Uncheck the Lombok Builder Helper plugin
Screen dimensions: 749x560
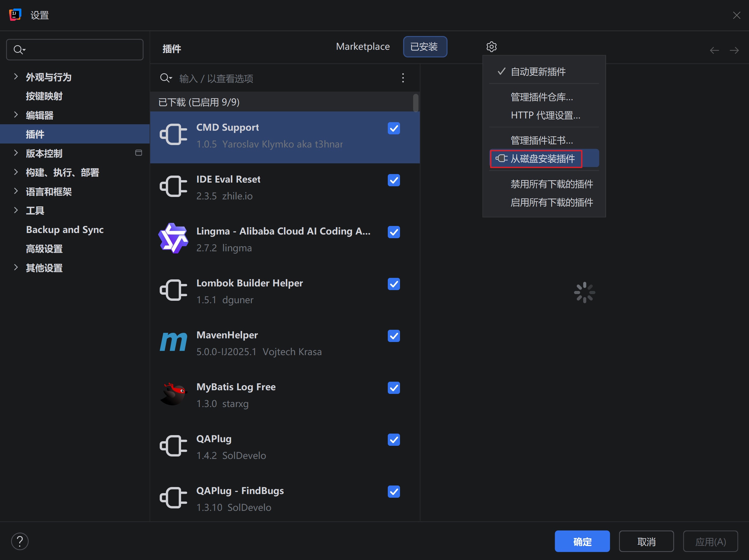pos(394,284)
